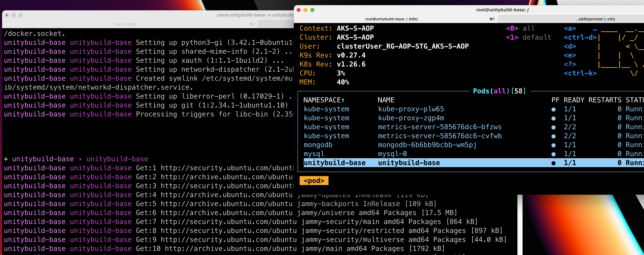Image resolution: width=644 pixels, height=255 pixels.
Task: Select pod kube-proxy-zgp4m
Action: [411, 118]
